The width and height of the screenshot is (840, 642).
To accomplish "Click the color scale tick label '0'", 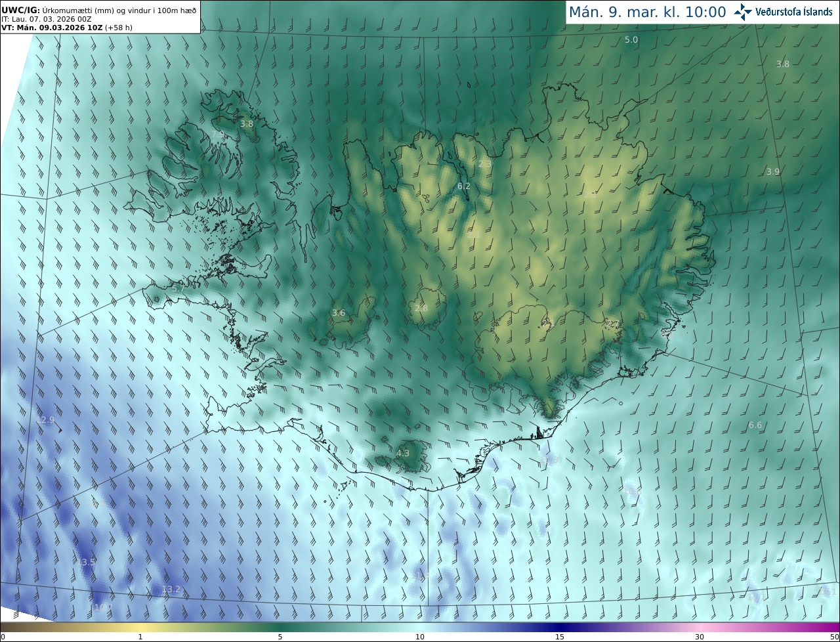I will [3, 637].
